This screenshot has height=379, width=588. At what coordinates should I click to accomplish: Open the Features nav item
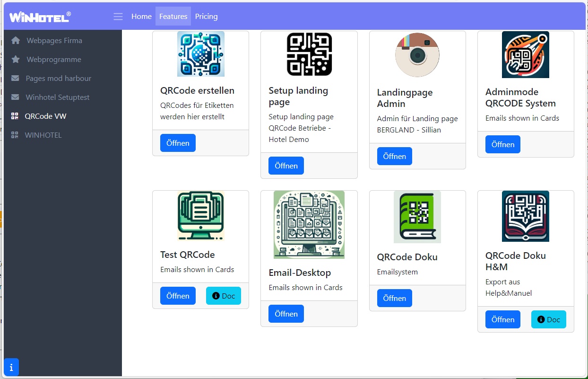point(173,17)
